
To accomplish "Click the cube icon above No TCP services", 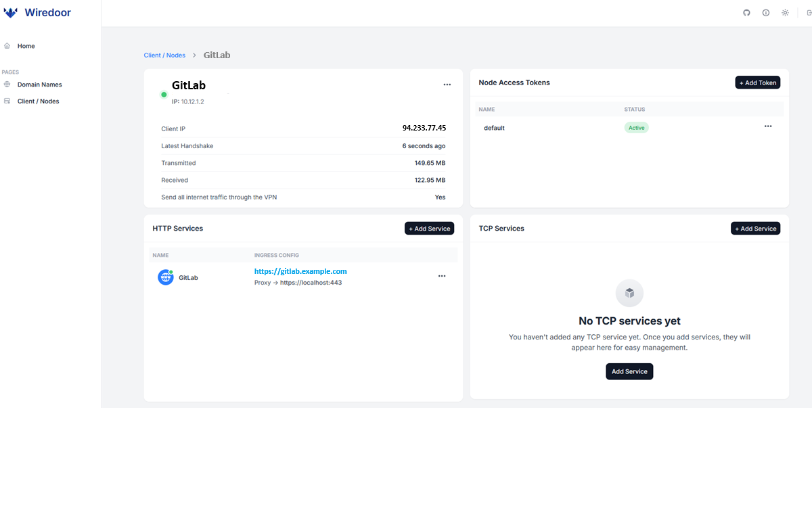I will point(629,294).
